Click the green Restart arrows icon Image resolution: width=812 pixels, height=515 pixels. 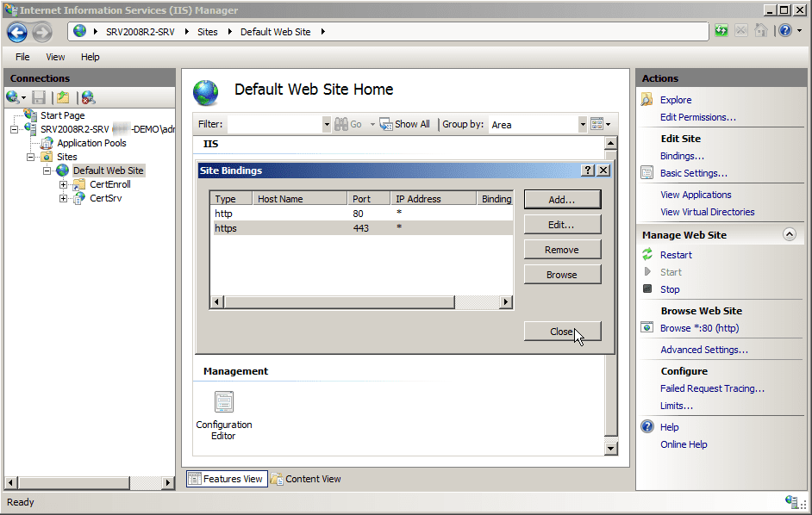point(647,254)
